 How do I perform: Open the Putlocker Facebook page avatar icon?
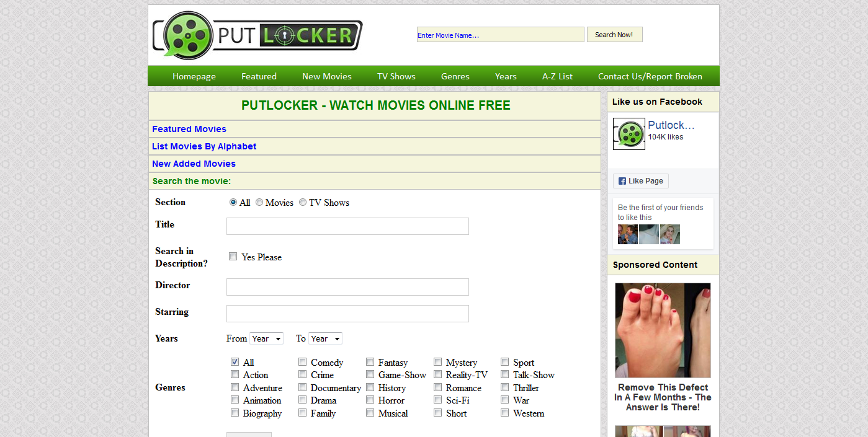tap(629, 134)
